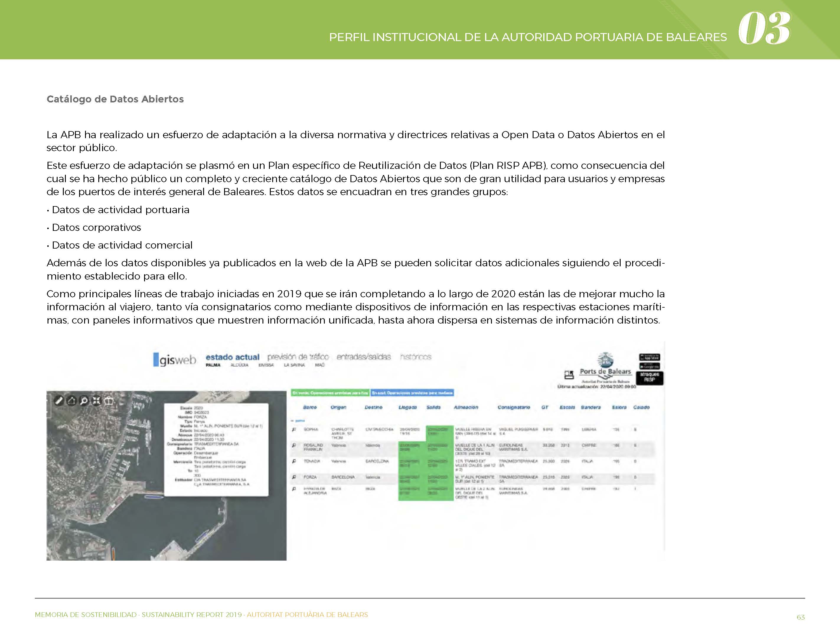Click page number 63 in footer
Screen dimensions: 840x630
pyautogui.click(x=800, y=617)
